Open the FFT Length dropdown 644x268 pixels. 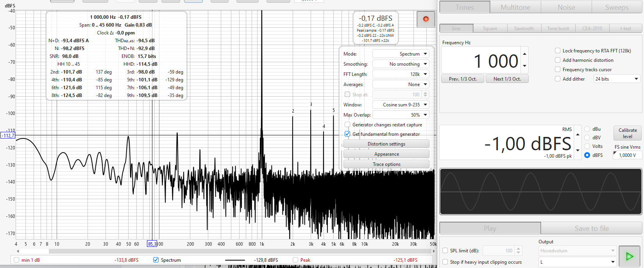[401, 74]
